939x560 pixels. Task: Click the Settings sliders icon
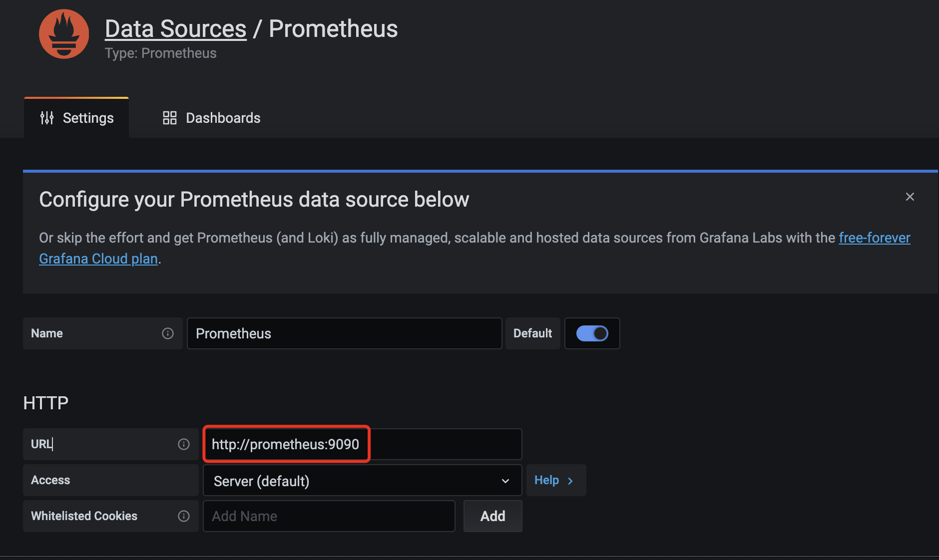47,118
